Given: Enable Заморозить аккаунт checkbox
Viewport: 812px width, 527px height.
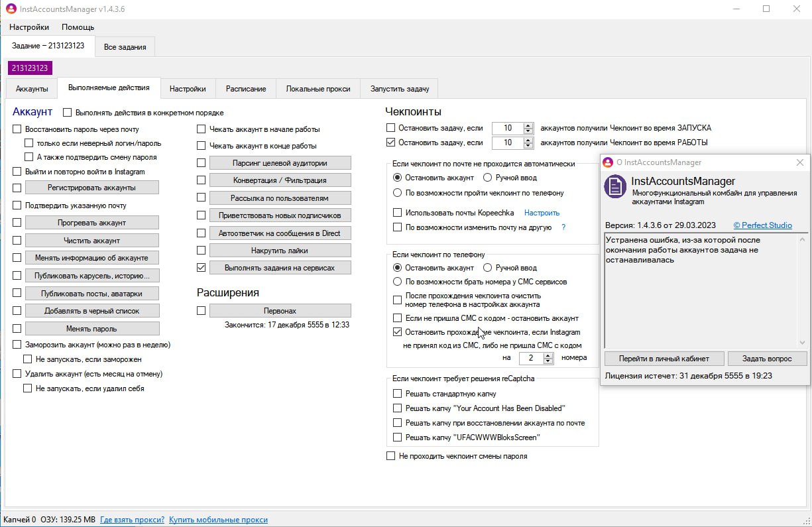Looking at the screenshot, I should pos(17,345).
